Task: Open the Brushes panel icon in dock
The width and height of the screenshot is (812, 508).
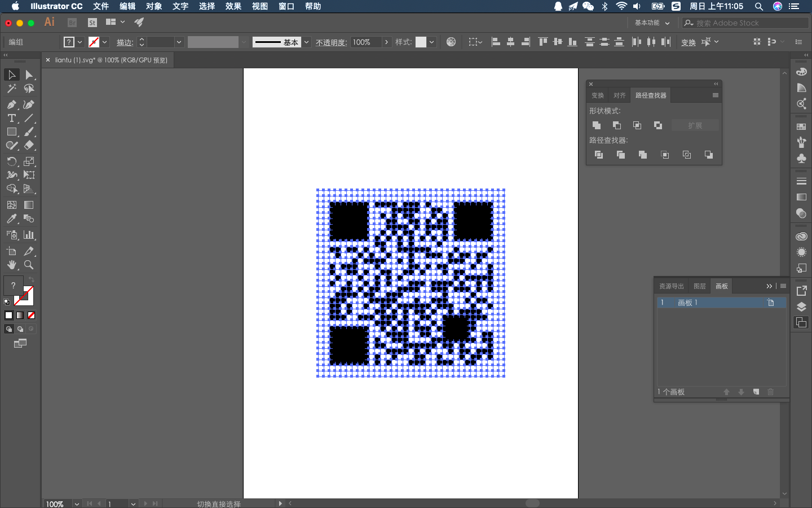Action: click(801, 142)
